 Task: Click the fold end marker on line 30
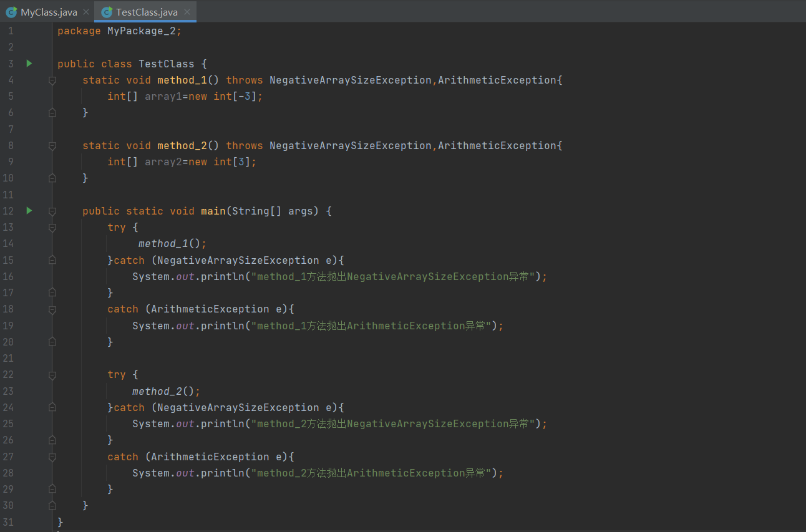[x=52, y=505]
